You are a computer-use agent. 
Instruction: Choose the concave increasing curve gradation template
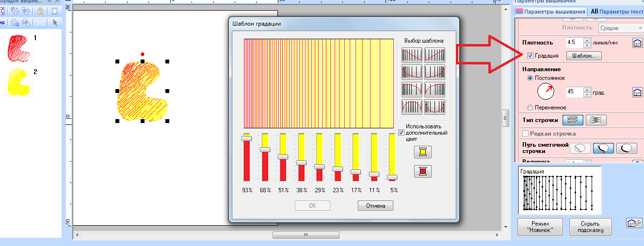click(435, 72)
